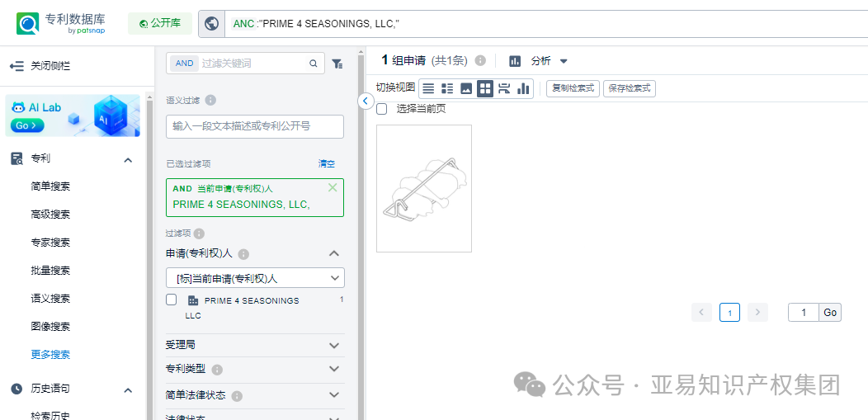
Task: Open the patent drawing thumbnail
Action: pyautogui.click(x=424, y=188)
